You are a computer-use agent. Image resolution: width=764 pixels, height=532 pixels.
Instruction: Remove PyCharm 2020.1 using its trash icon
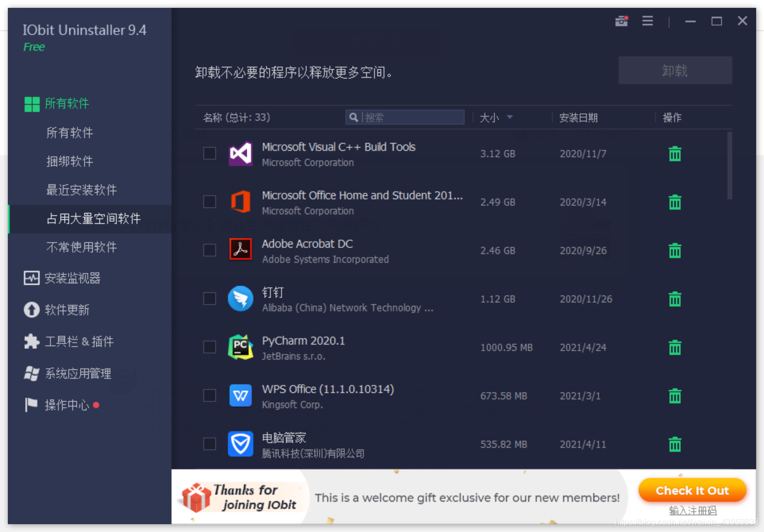tap(675, 347)
